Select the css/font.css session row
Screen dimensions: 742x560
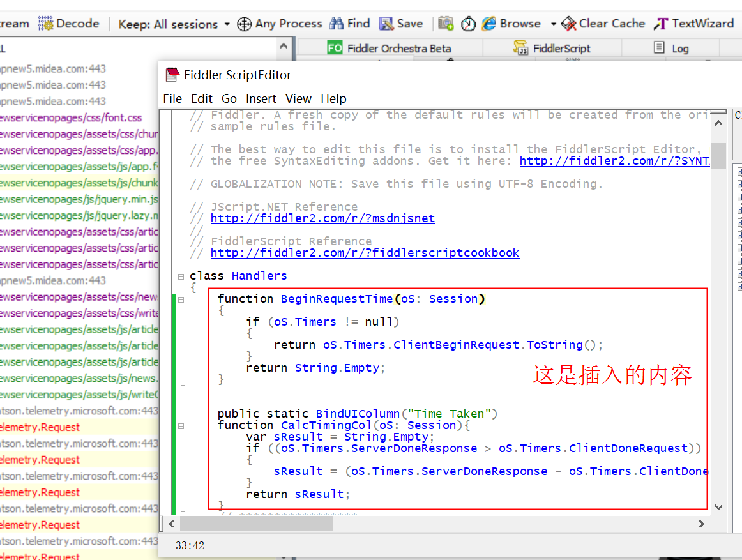(x=79, y=117)
